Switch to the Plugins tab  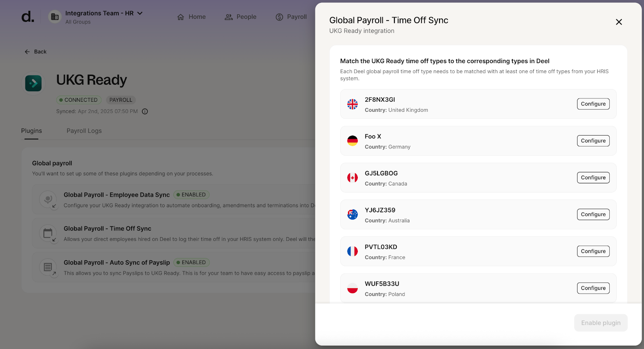31,131
